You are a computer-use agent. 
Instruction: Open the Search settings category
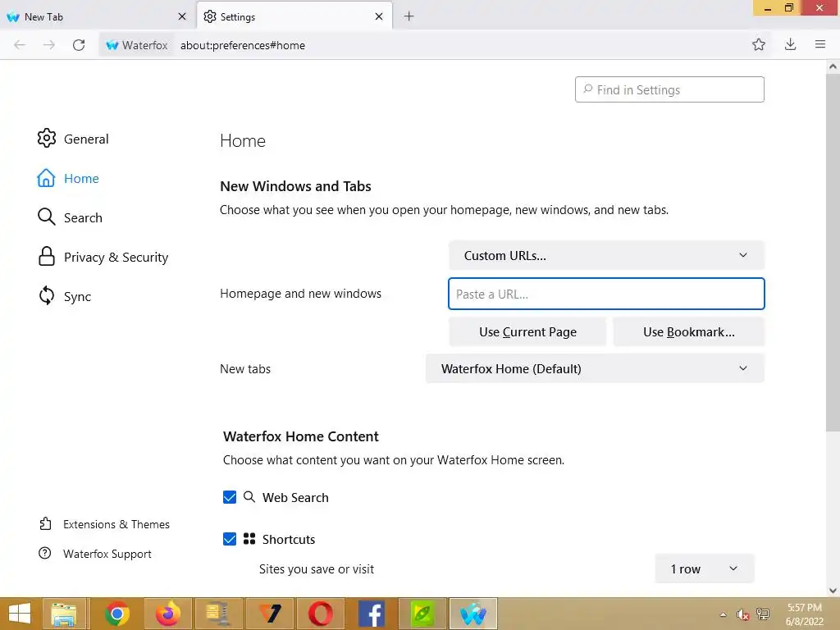coord(71,217)
